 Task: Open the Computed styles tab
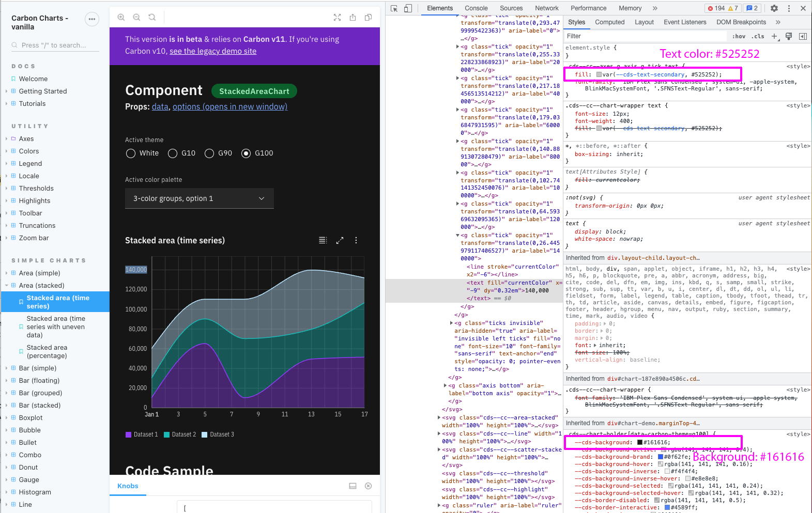click(610, 22)
